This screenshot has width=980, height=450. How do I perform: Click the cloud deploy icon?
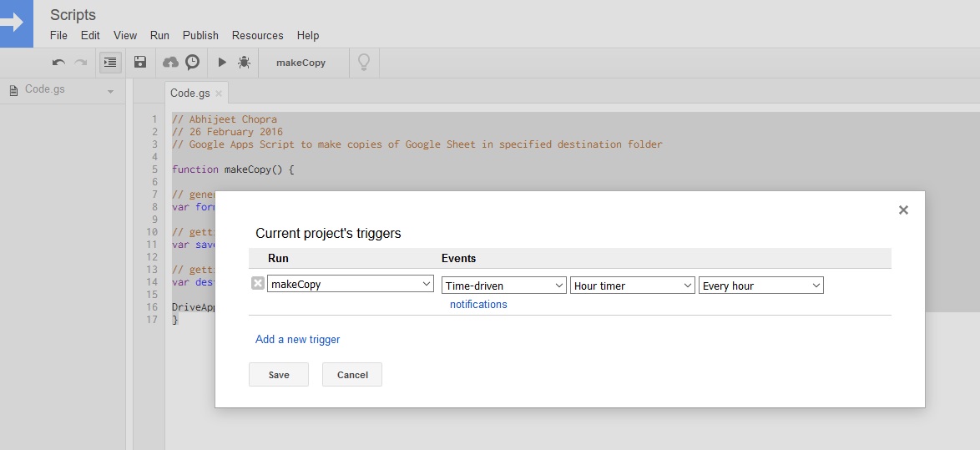pyautogui.click(x=170, y=63)
